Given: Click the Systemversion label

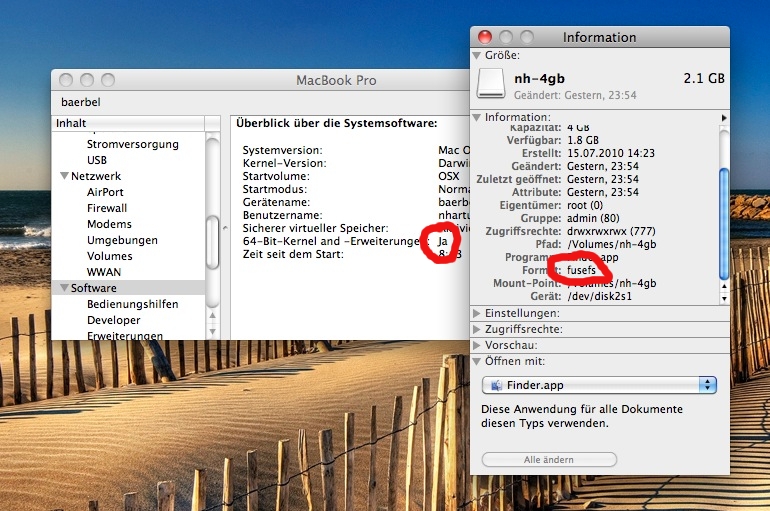Looking at the screenshot, I should point(282,150).
